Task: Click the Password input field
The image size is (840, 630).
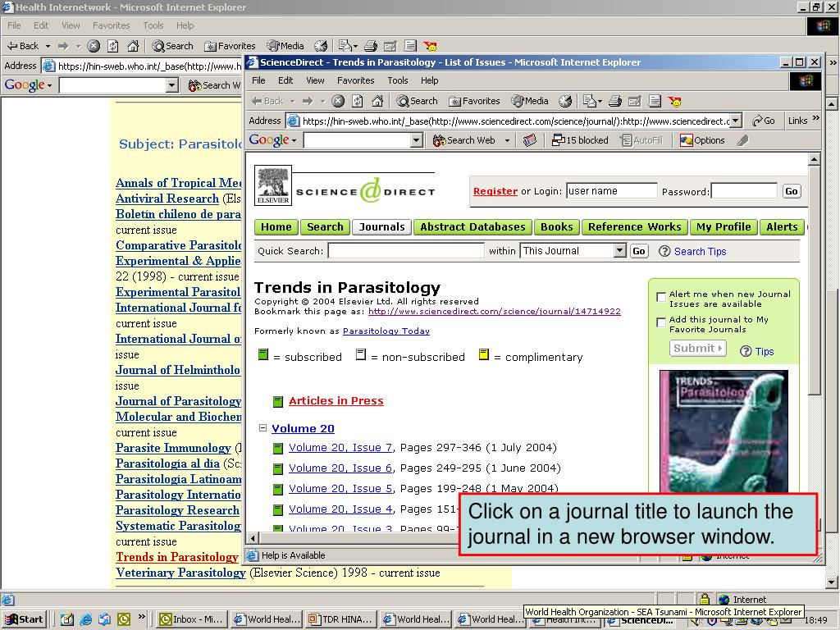Action: (744, 190)
